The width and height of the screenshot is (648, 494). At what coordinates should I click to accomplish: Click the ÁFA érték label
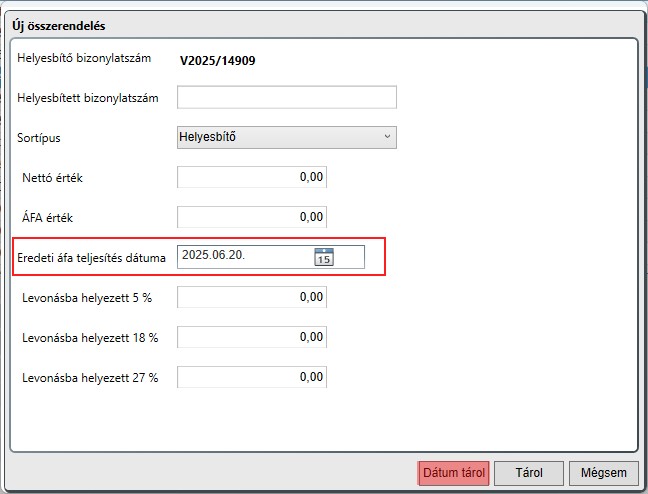click(x=47, y=217)
